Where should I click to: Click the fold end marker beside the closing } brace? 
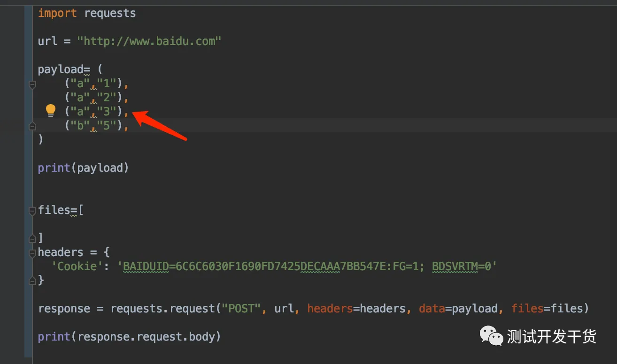[x=32, y=281]
